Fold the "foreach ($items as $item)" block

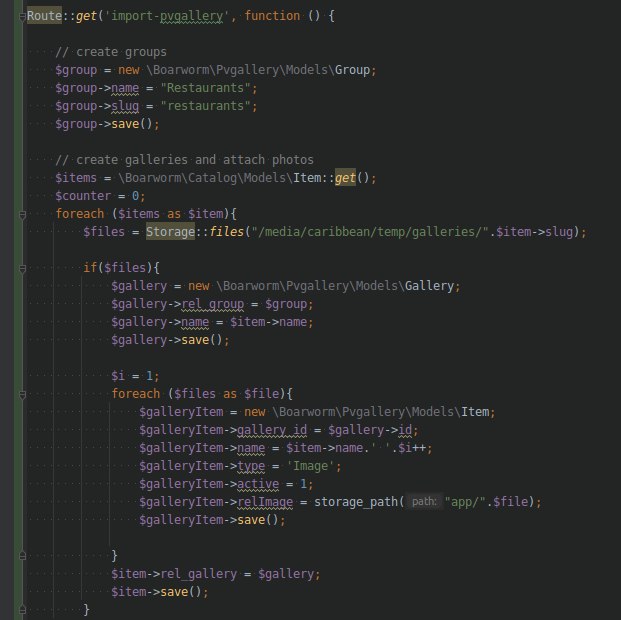[23, 215]
